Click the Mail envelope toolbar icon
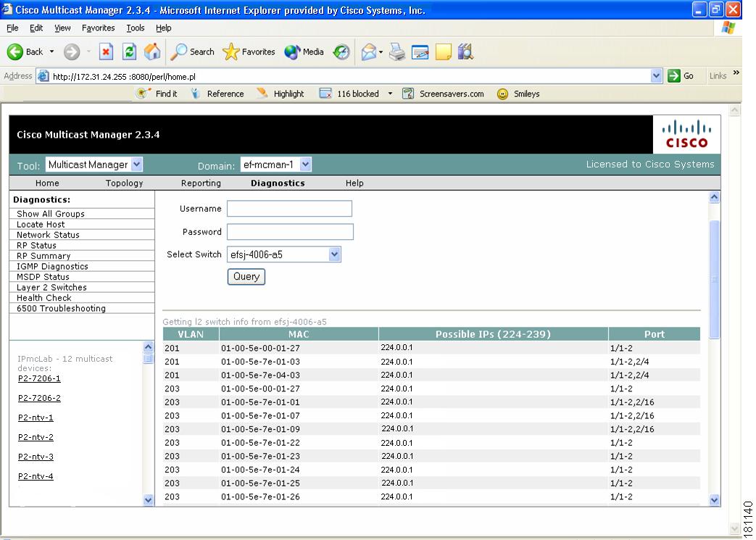The width and height of the screenshot is (756, 540). [369, 51]
